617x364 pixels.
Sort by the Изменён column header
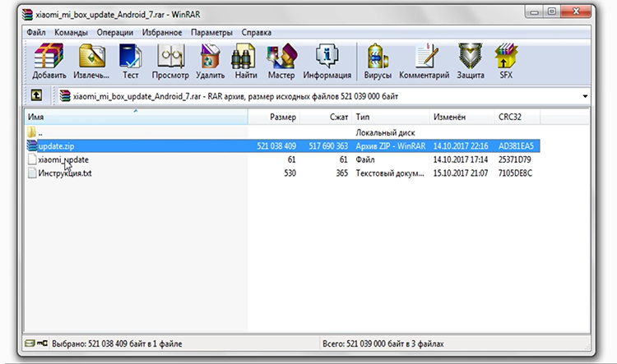(462, 117)
